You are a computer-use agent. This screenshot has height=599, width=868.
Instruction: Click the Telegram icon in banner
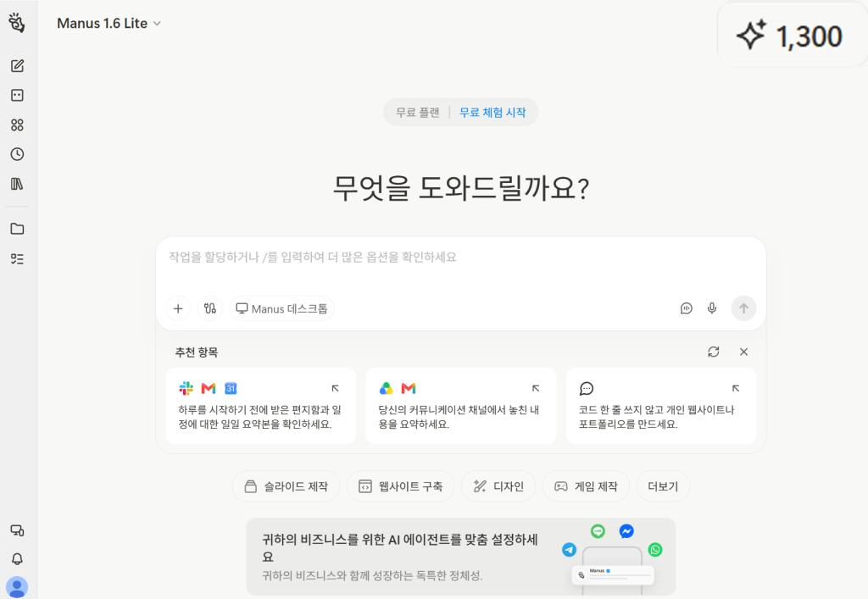click(569, 550)
